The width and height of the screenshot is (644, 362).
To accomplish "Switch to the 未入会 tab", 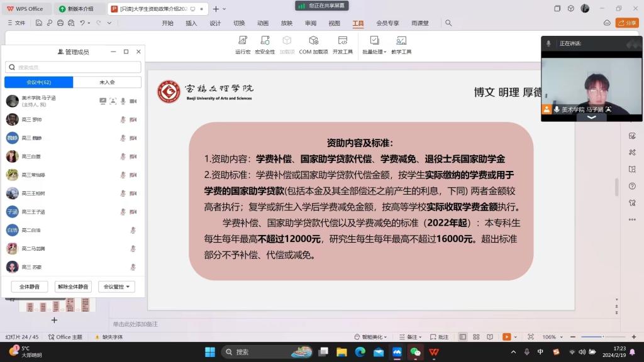I will pos(107,82).
